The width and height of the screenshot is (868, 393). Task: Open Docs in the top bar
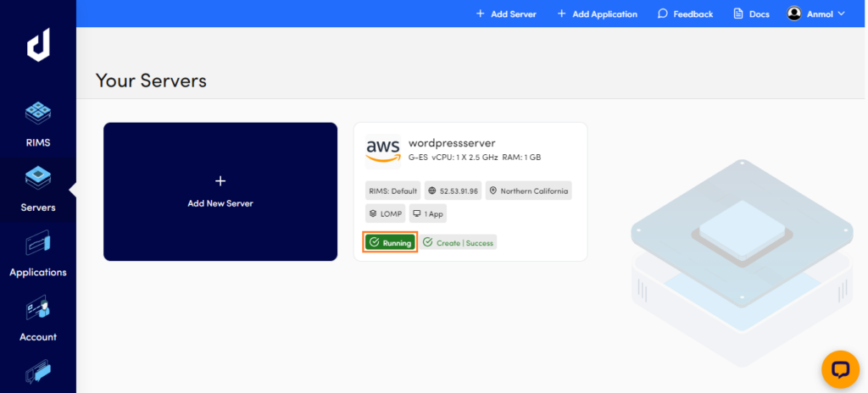[x=751, y=14]
